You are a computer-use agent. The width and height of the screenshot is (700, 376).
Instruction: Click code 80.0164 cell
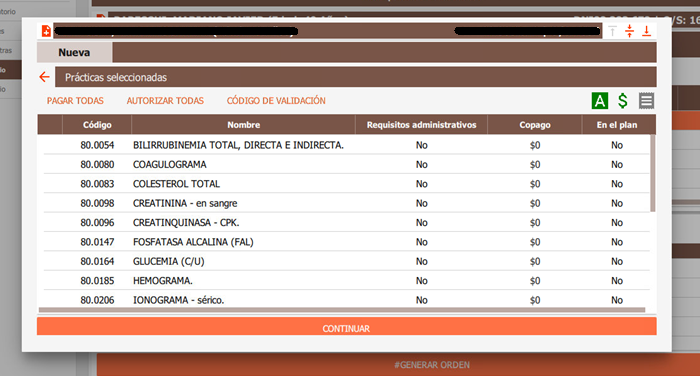(x=97, y=261)
